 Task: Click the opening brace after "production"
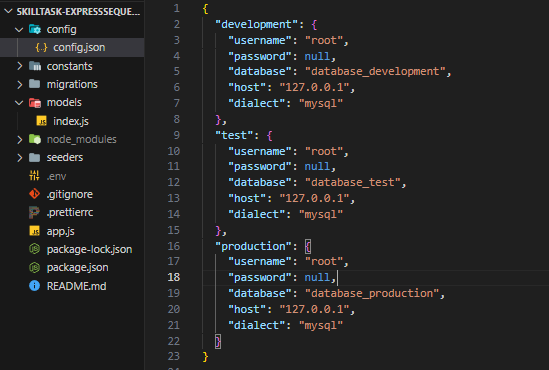tap(308, 246)
